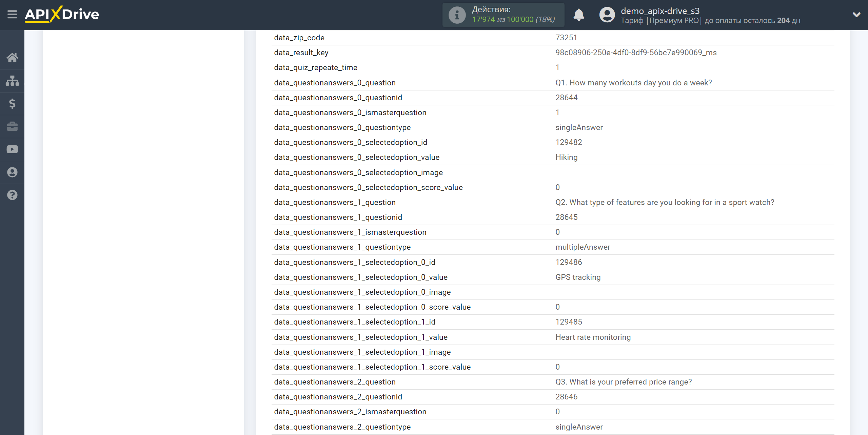
Task: Go to Home in sidebar
Action: point(12,58)
